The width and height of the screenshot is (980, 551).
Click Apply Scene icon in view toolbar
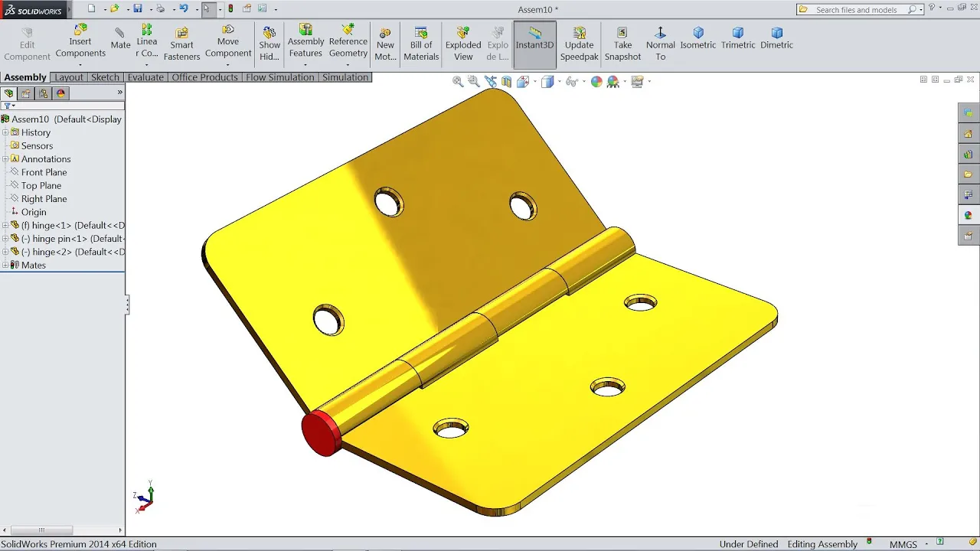613,81
